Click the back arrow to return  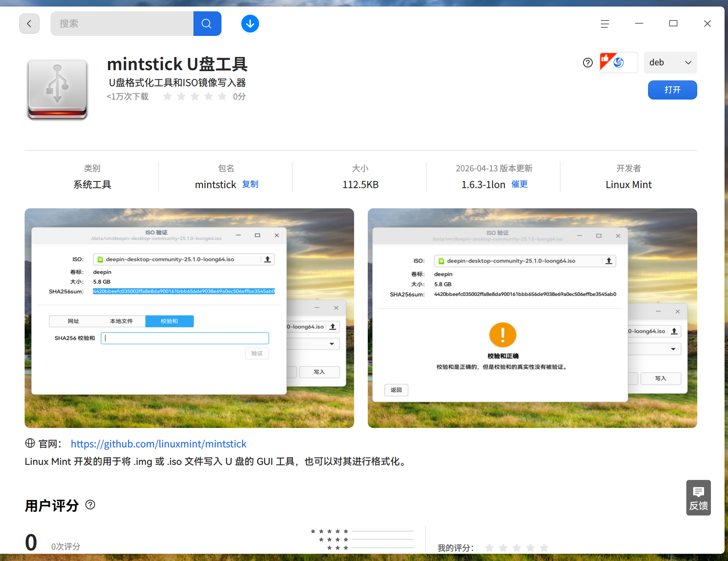click(x=29, y=23)
